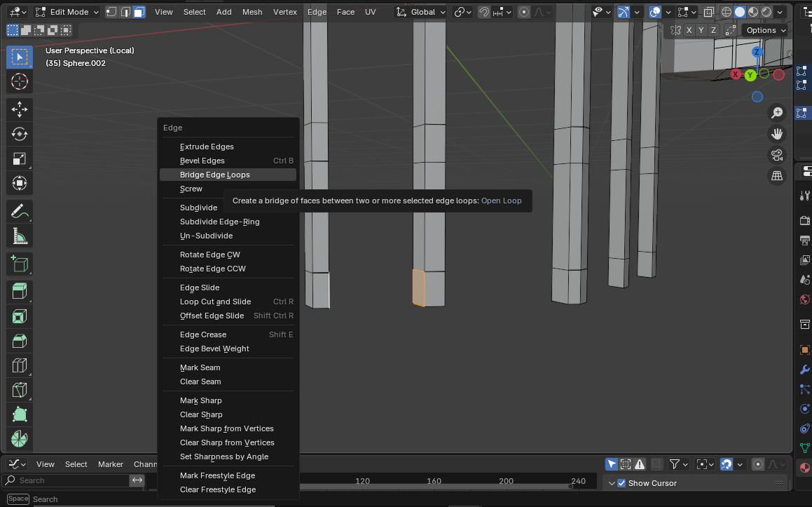
Task: Choose Extrude Edges from Edge menu
Action: coord(228,147)
